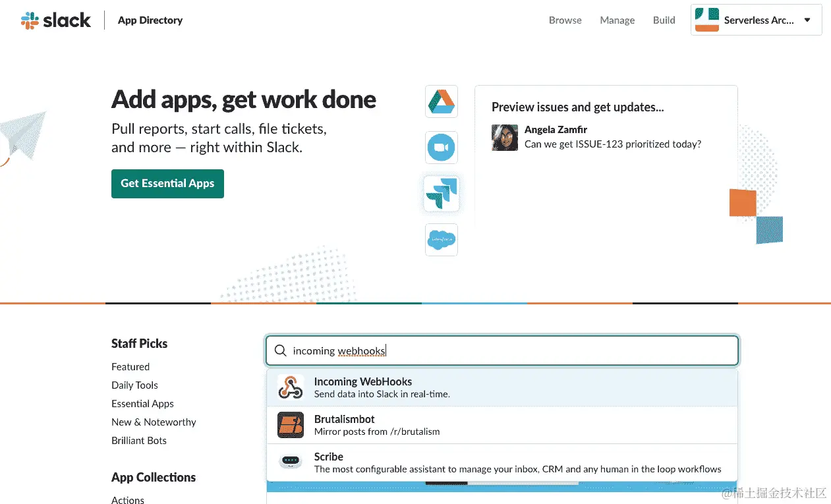Select the Zoom app icon
The image size is (831, 504).
coord(442,148)
